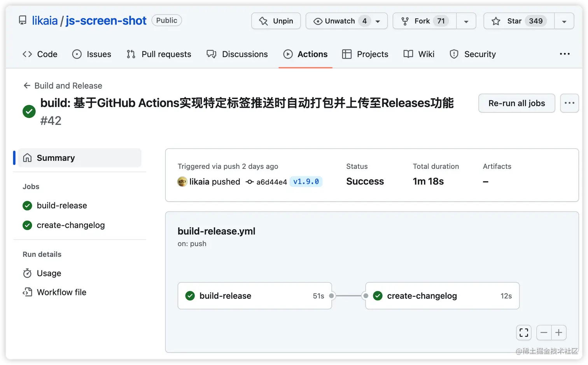
Task: Zoom out the workflow graph
Action: pyautogui.click(x=544, y=332)
